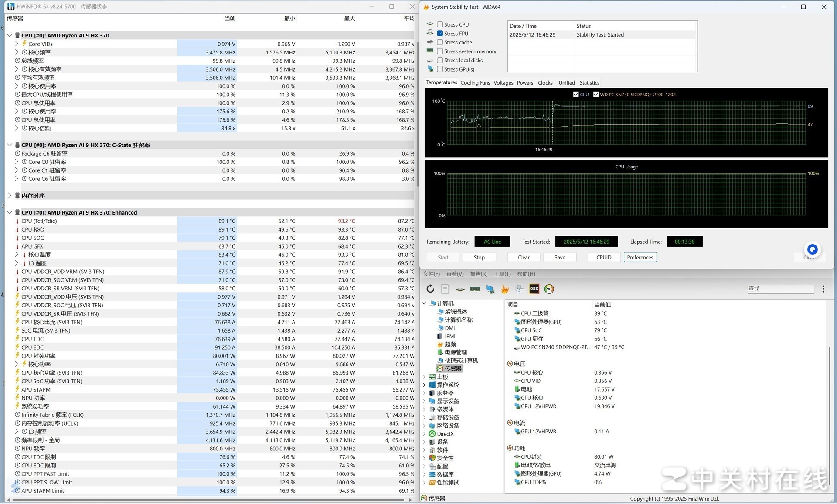Expand the 性能测试 tree node
Screen dimensions: 837x504
tap(425, 483)
